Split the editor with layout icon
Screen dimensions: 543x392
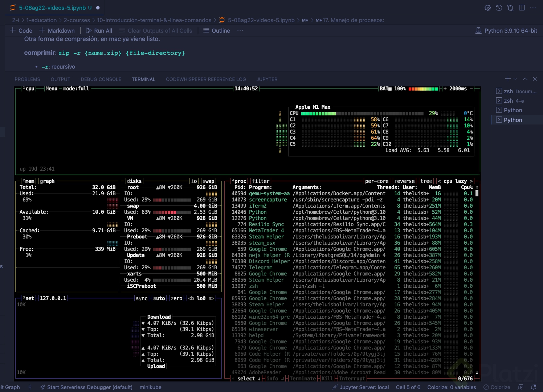click(x=522, y=8)
